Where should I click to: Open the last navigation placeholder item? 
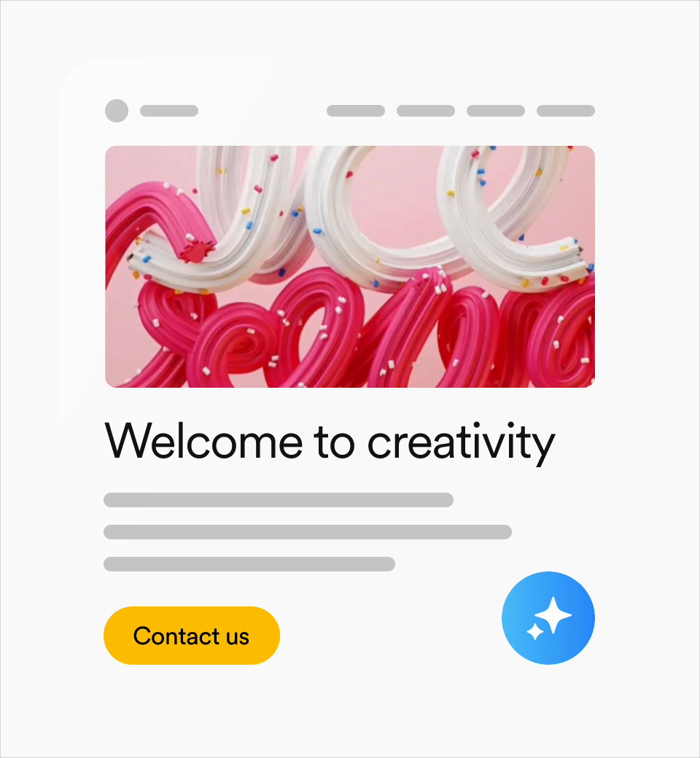pyautogui.click(x=566, y=111)
